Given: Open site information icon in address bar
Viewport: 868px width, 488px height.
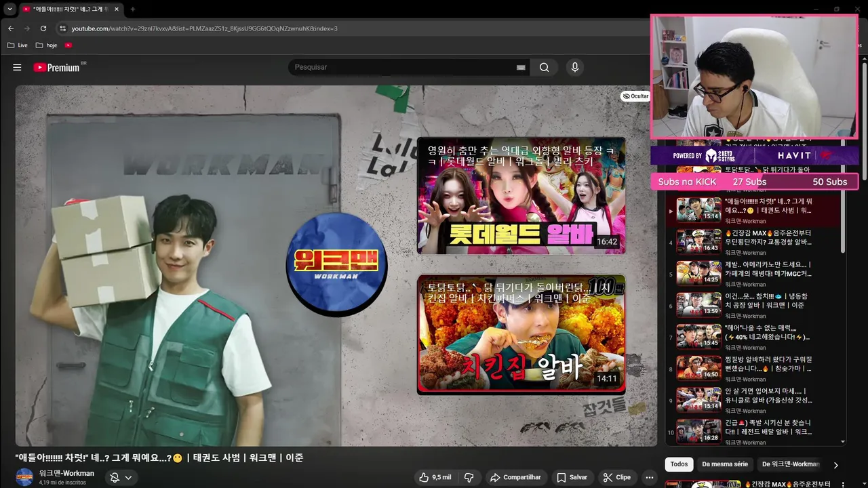Looking at the screenshot, I should [x=62, y=28].
